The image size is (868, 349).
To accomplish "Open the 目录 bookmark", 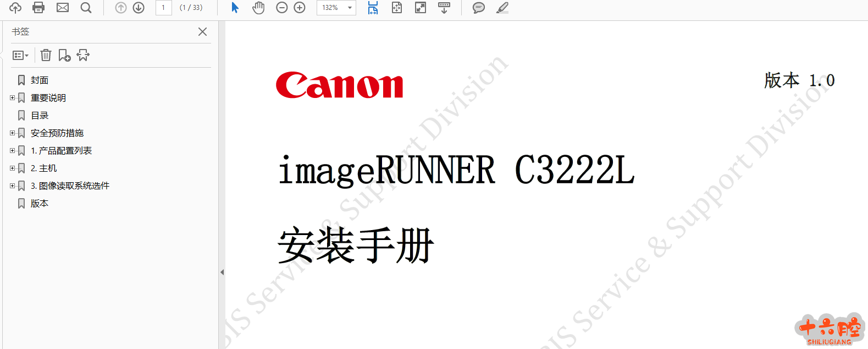I will 40,116.
